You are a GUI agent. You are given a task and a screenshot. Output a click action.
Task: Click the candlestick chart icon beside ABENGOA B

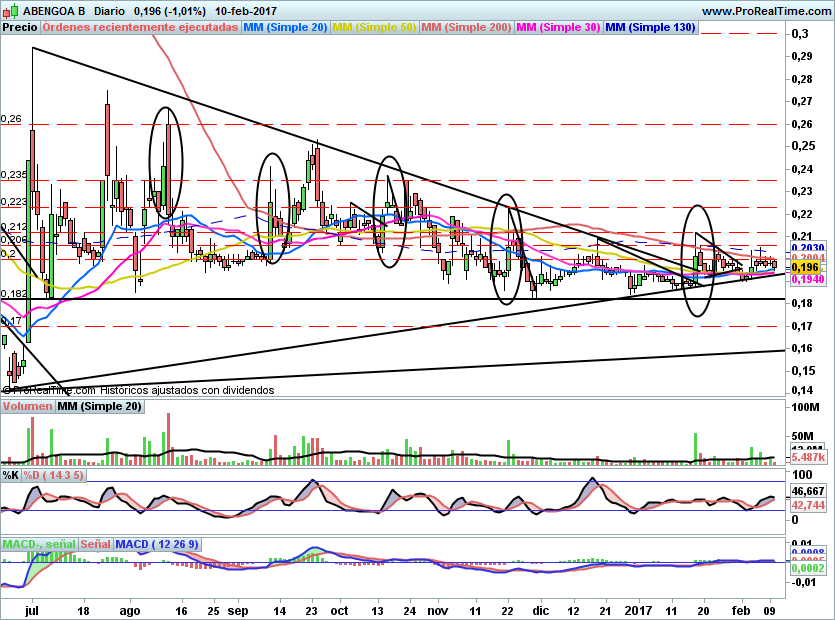(10, 10)
